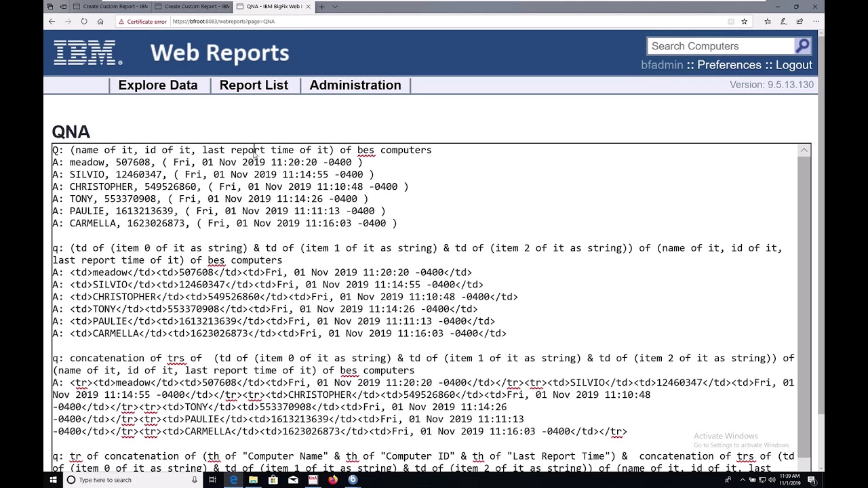
Task: Click the system tray network icon
Action: click(x=762, y=480)
